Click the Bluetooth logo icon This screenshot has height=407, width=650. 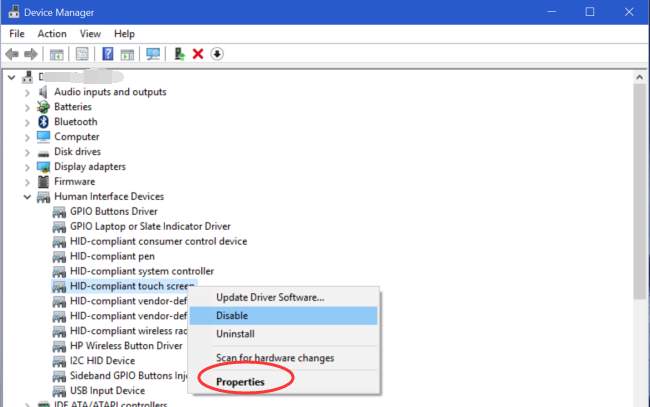[43, 122]
